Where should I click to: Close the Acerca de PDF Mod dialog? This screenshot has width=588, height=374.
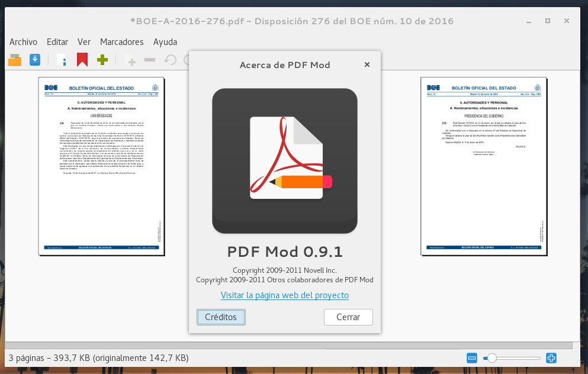tap(367, 65)
